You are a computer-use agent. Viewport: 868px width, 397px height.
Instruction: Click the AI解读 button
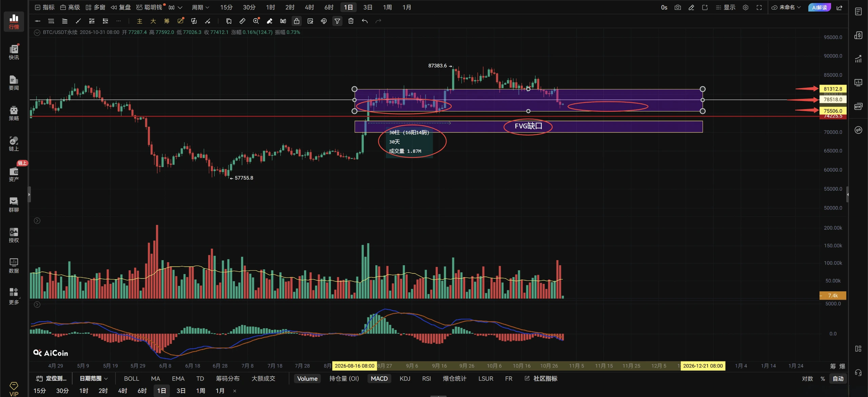pyautogui.click(x=820, y=7)
